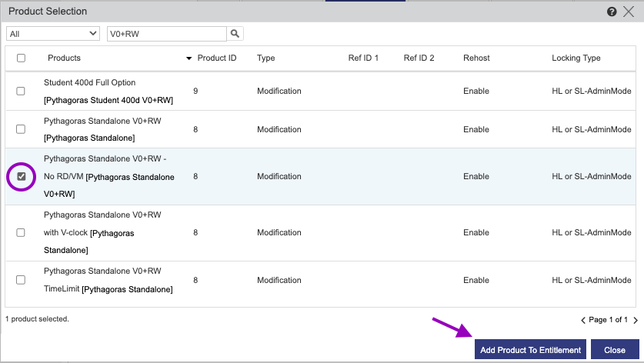Click the Type column header

[x=265, y=58]
